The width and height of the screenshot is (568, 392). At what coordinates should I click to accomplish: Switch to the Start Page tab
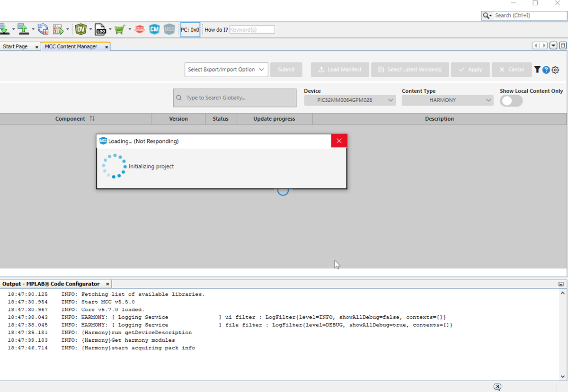coord(15,46)
